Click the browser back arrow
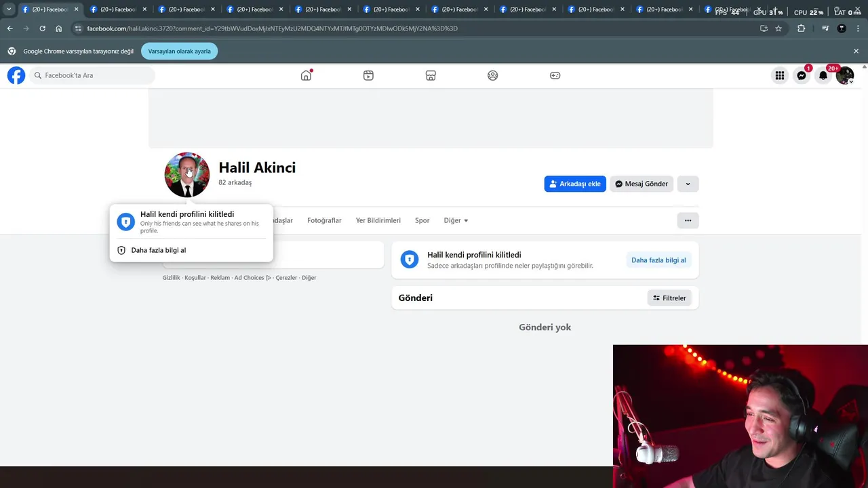The image size is (868, 488). tap(9, 28)
